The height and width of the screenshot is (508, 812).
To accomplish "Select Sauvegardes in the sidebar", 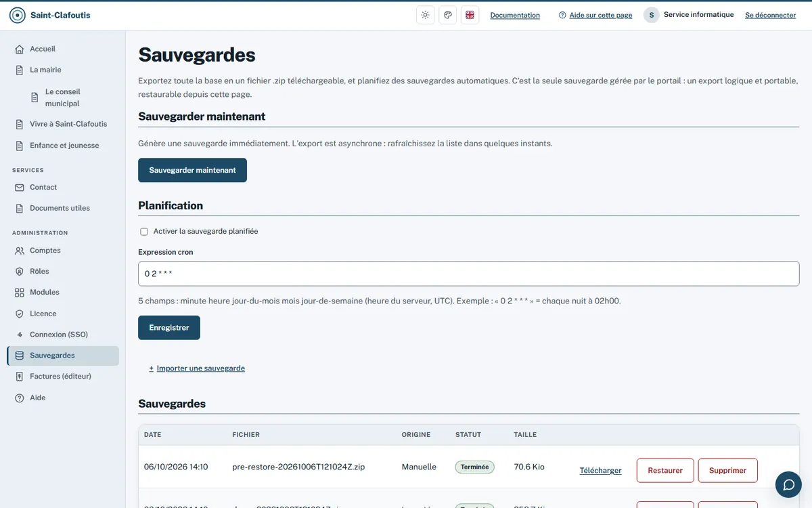I will pyautogui.click(x=63, y=356).
